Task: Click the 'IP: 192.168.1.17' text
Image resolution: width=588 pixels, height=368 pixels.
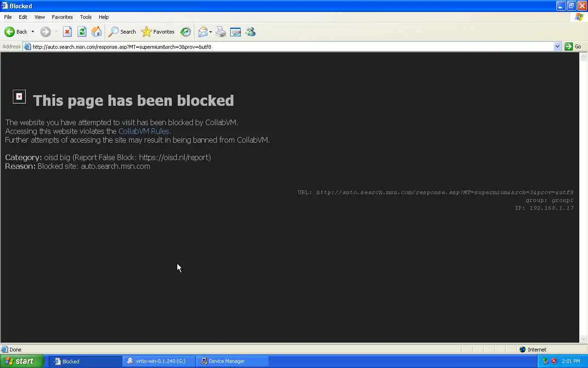Action: point(544,208)
